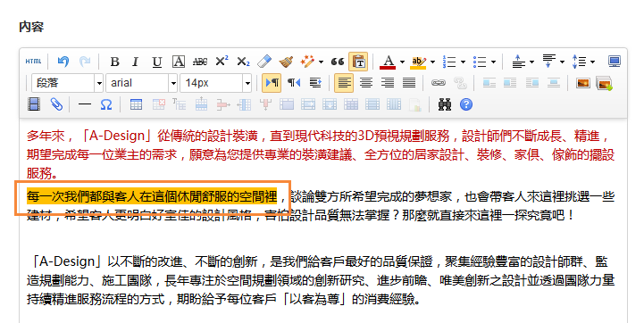Toggle paste as plain text

[358, 62]
